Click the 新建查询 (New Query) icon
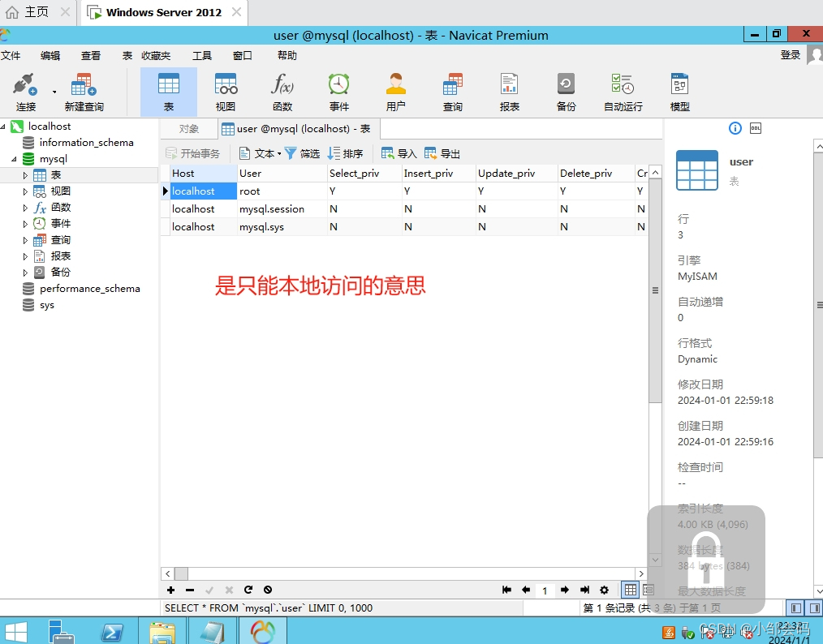The height and width of the screenshot is (644, 823). point(84,92)
